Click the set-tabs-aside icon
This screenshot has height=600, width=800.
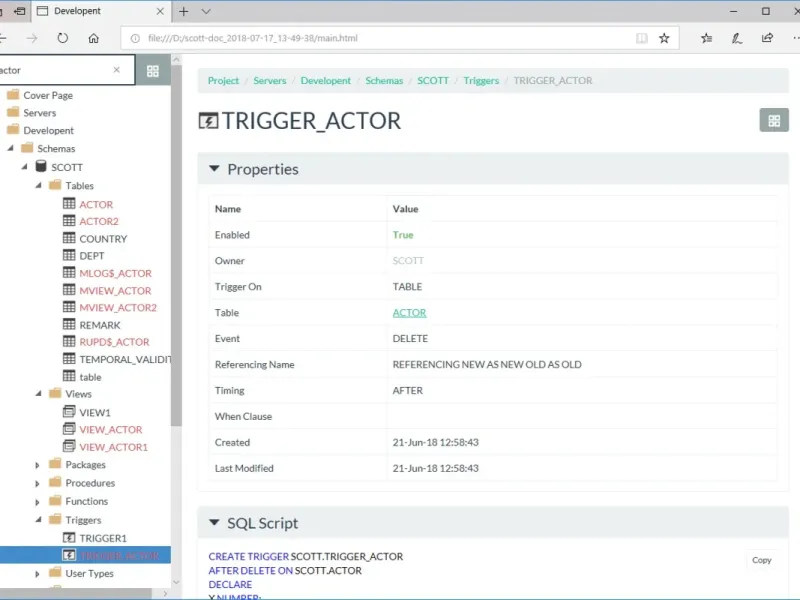click(x=19, y=11)
